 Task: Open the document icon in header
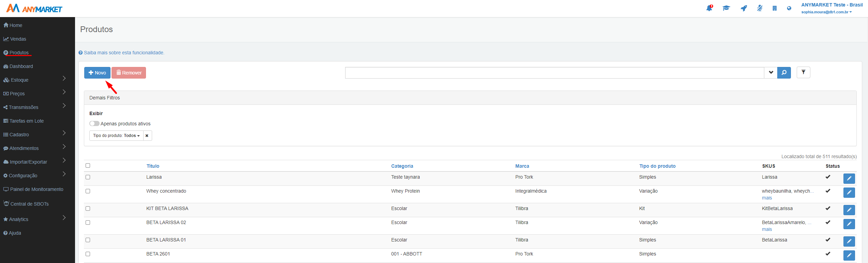click(x=775, y=8)
